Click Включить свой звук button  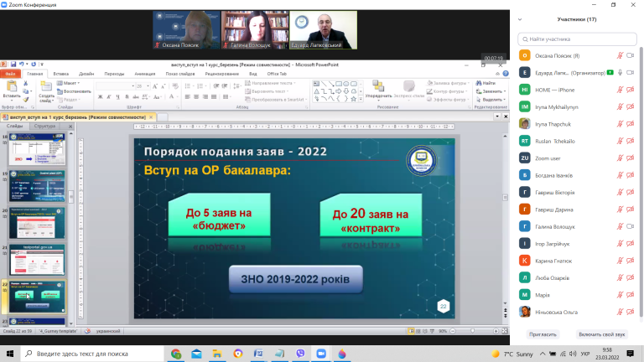[602, 334]
